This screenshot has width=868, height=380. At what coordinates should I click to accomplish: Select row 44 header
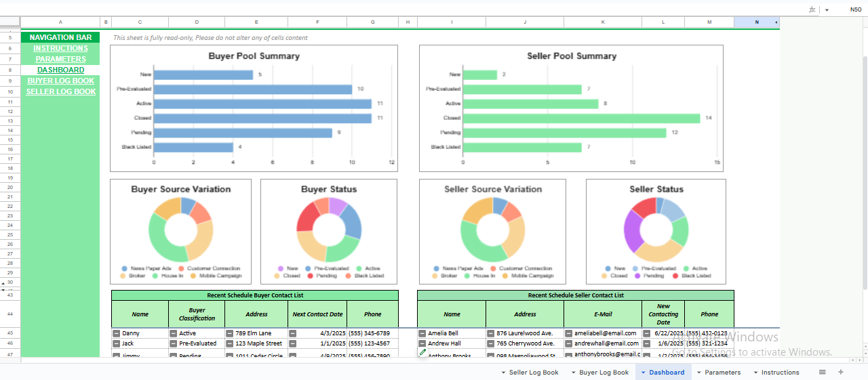tap(10, 314)
